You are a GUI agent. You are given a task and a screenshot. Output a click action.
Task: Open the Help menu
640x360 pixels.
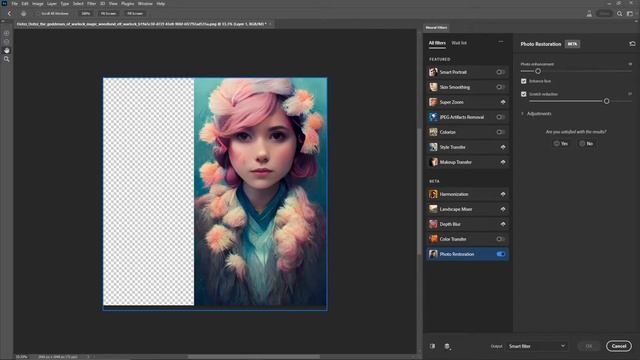pos(161,4)
